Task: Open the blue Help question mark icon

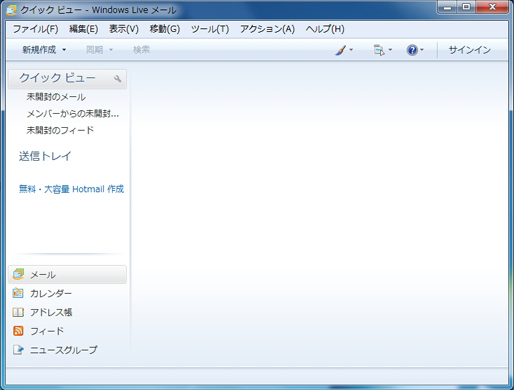Action: coord(412,50)
